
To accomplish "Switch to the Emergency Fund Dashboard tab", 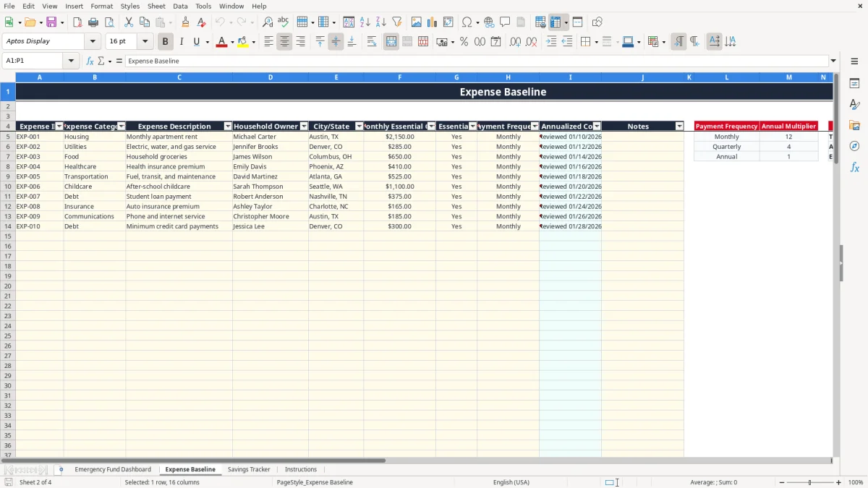I will pyautogui.click(x=113, y=470).
